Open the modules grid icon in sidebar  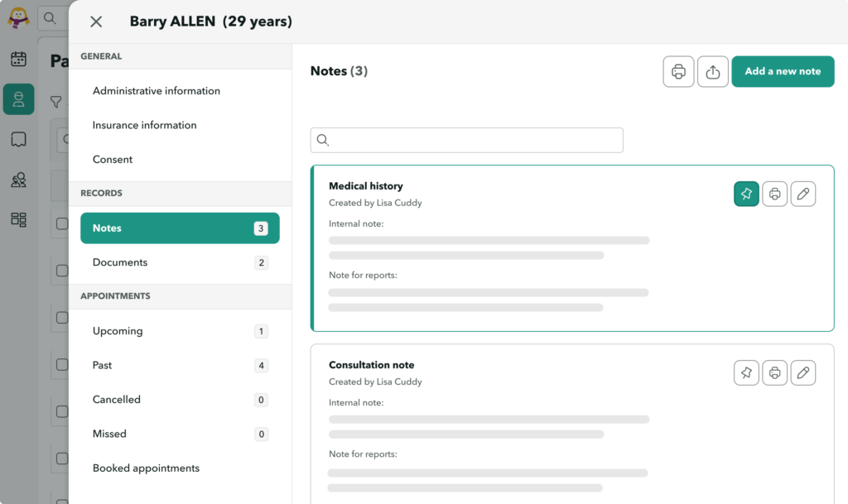[18, 219]
